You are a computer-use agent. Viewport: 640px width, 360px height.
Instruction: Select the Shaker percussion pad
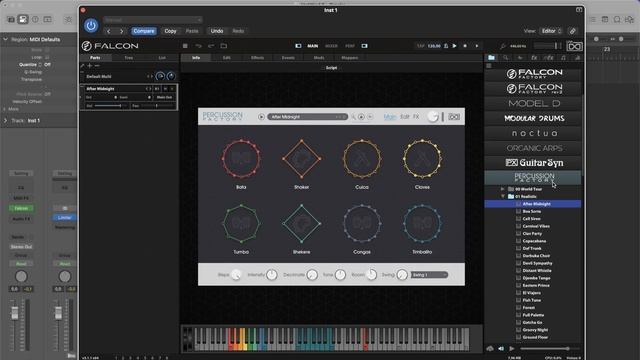(x=302, y=159)
